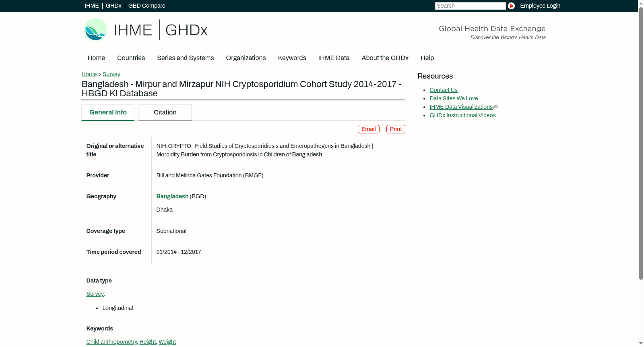Go to Home in main navigation menu
Viewport: 644px width, 347px height.
click(x=96, y=58)
